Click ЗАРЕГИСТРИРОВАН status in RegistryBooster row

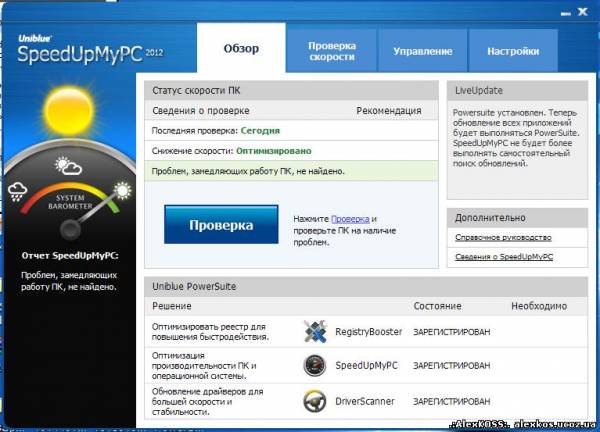click(452, 332)
